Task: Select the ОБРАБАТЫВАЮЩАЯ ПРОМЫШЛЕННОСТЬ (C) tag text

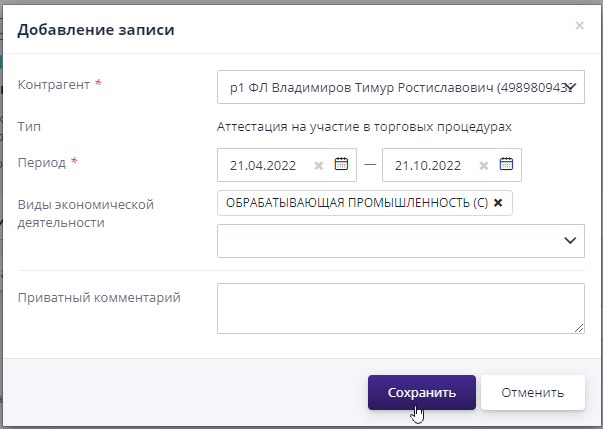Action: (x=355, y=203)
